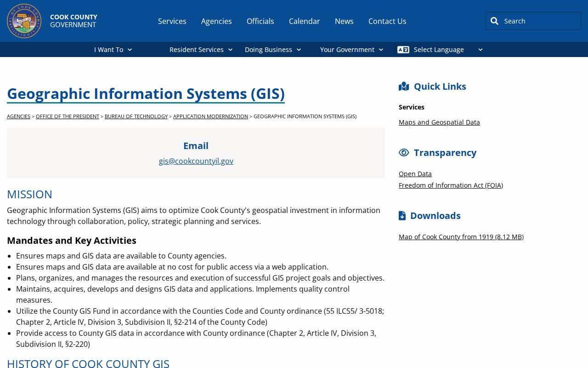Click the Email label in contact box

coord(196,146)
